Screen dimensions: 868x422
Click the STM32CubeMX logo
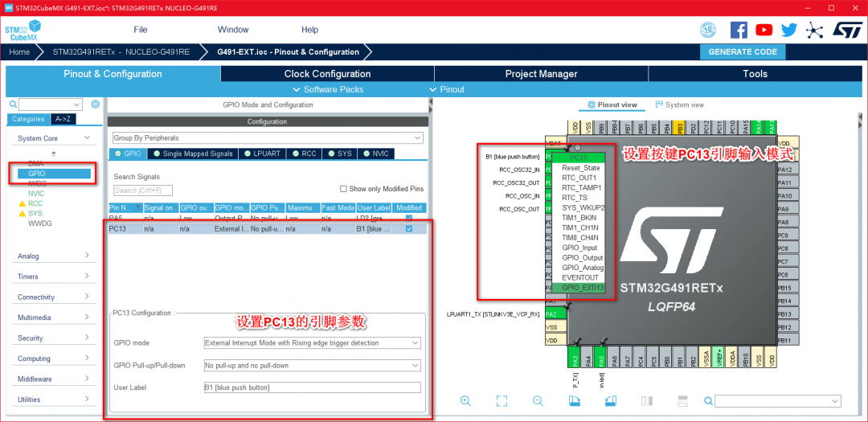23,30
